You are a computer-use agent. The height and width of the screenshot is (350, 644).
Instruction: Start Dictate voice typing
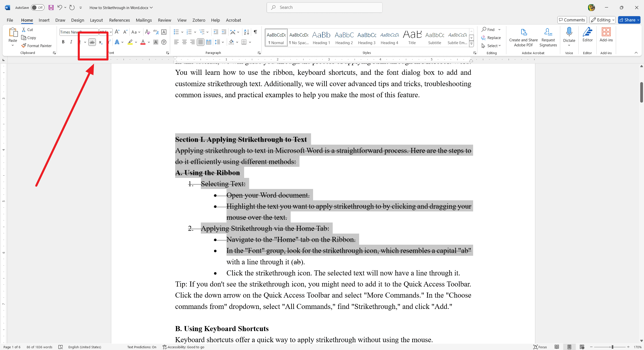pyautogui.click(x=569, y=34)
